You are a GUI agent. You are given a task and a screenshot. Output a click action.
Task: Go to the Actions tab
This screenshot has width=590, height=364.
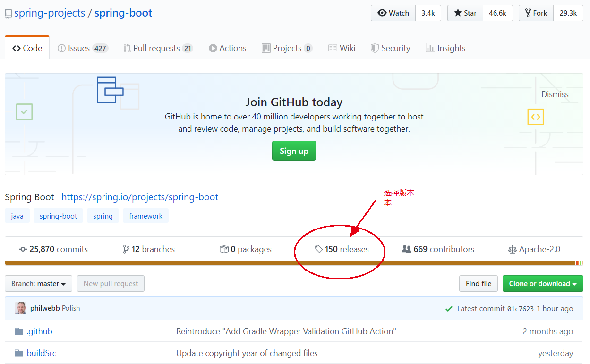[227, 48]
